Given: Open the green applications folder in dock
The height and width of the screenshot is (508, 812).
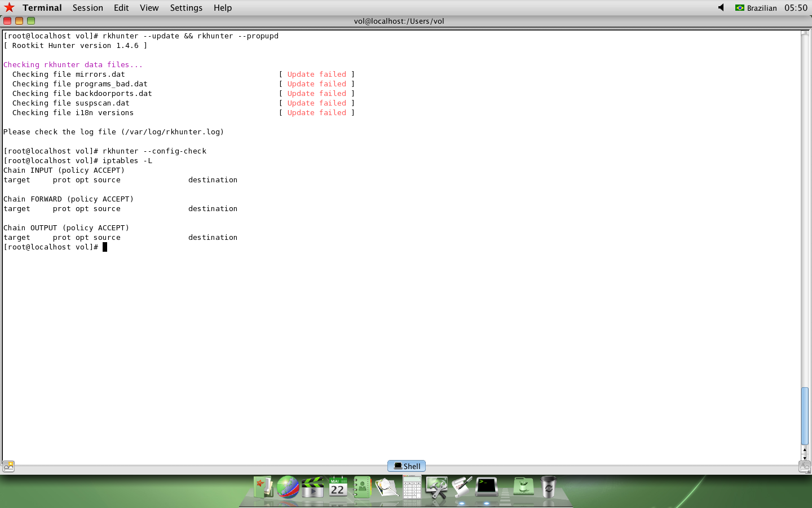Looking at the screenshot, I should [523, 487].
